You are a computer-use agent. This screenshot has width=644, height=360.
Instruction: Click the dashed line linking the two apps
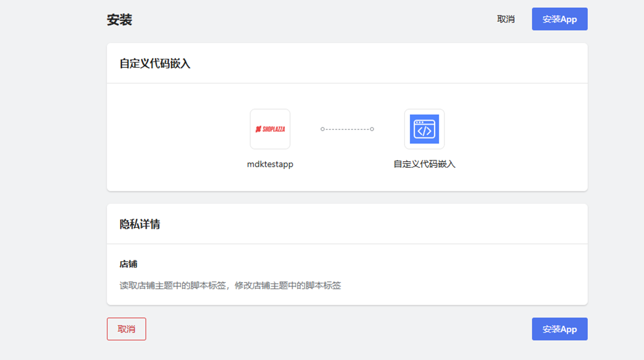point(347,129)
